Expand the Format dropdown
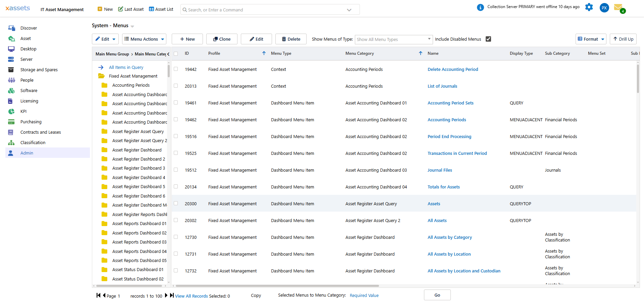This screenshot has width=644, height=306. coord(591,39)
